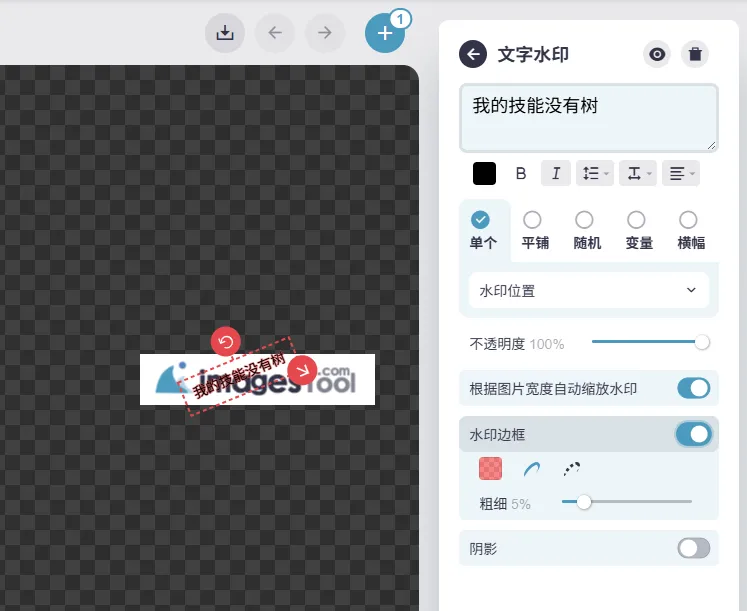Image resolution: width=747 pixels, height=611 pixels.
Task: Toggle watermark visibility eye icon
Action: (x=657, y=54)
